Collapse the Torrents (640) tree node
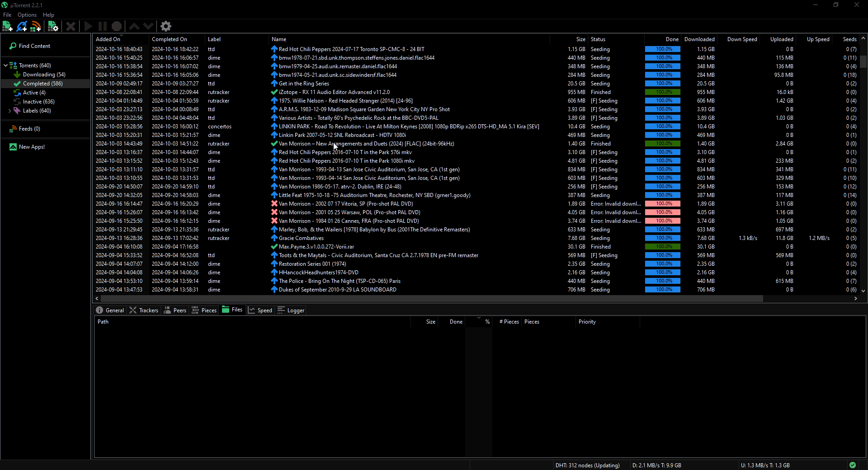868x470 pixels. (x=5, y=66)
